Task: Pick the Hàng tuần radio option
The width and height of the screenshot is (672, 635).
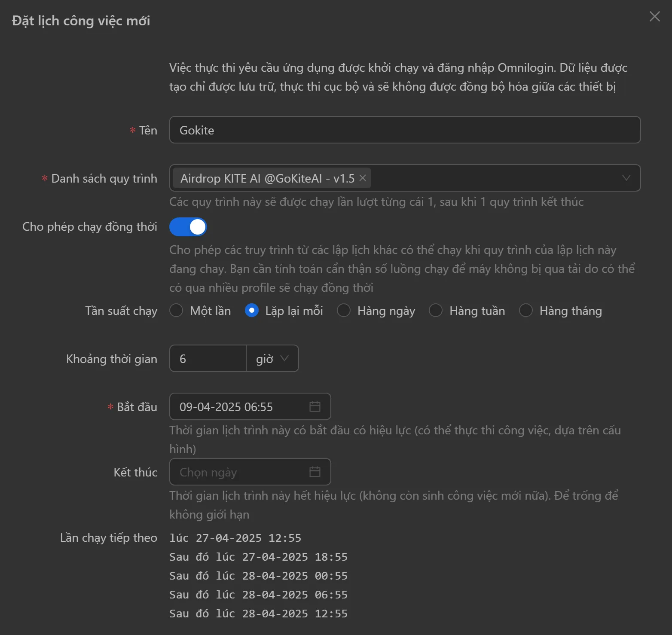Action: pyautogui.click(x=436, y=310)
